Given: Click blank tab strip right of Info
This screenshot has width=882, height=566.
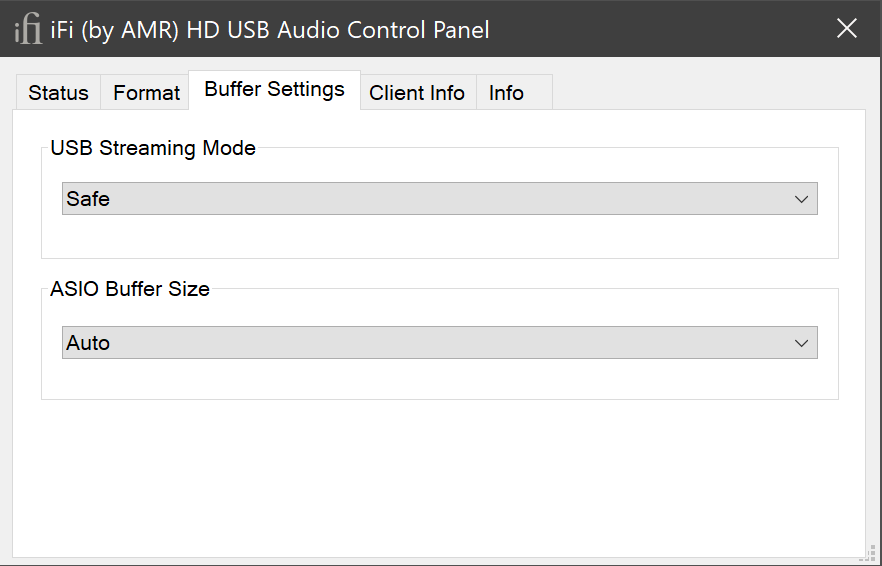Looking at the screenshot, I should (x=700, y=93).
